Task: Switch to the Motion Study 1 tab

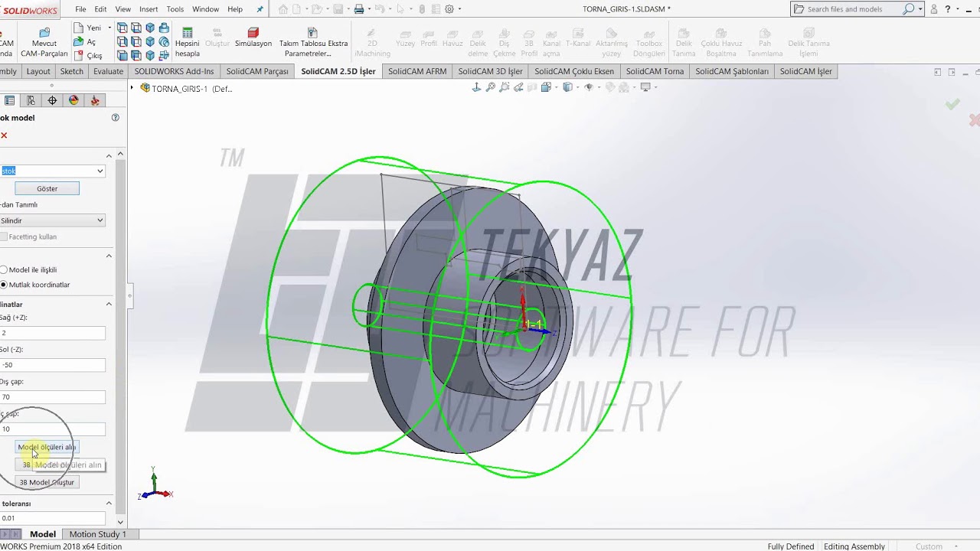Action: click(97, 534)
